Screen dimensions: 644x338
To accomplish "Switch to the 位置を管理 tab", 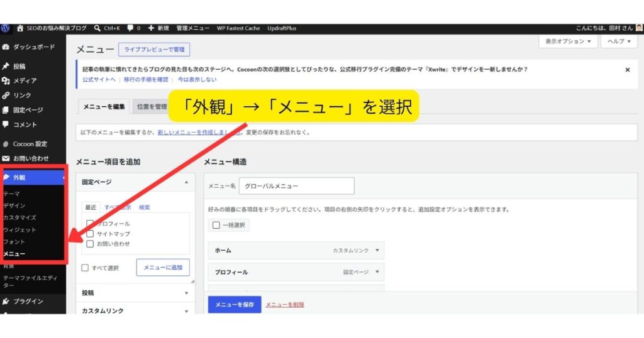I will point(152,107).
